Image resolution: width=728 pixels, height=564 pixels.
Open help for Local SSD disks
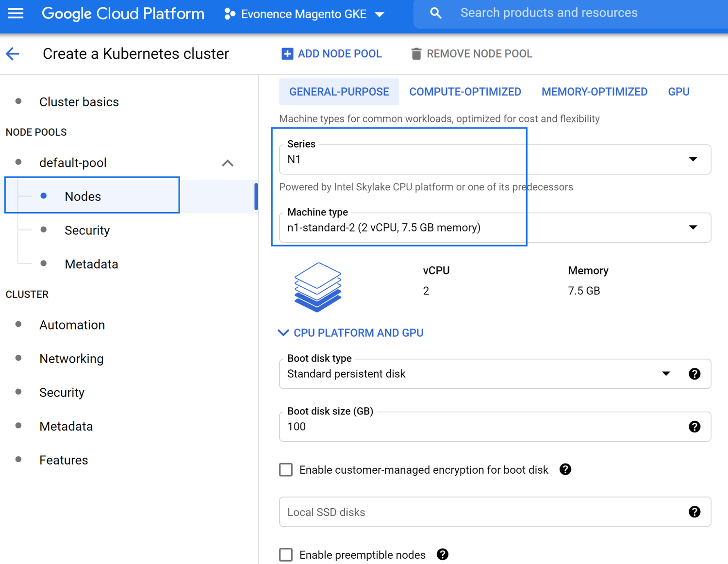pyautogui.click(x=695, y=512)
